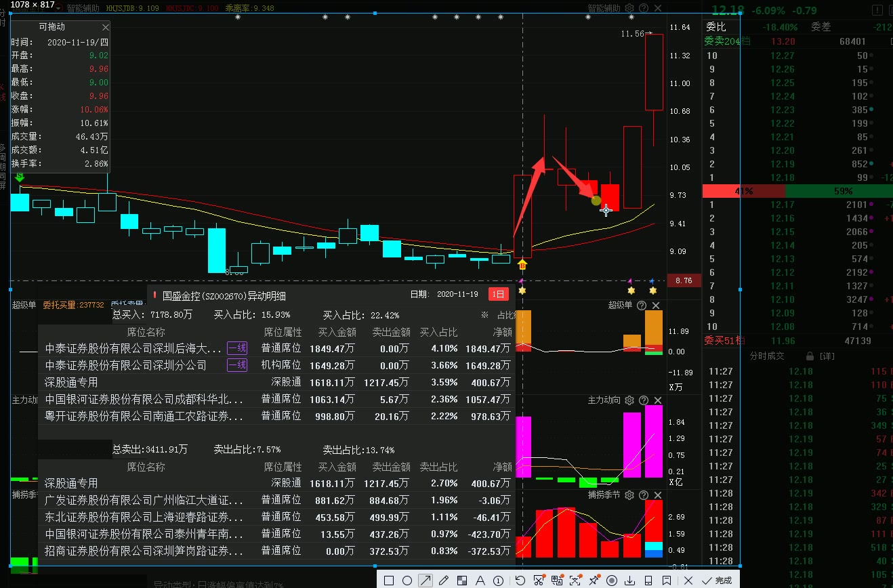Open help for 捕捞季节 indicator

click(643, 495)
